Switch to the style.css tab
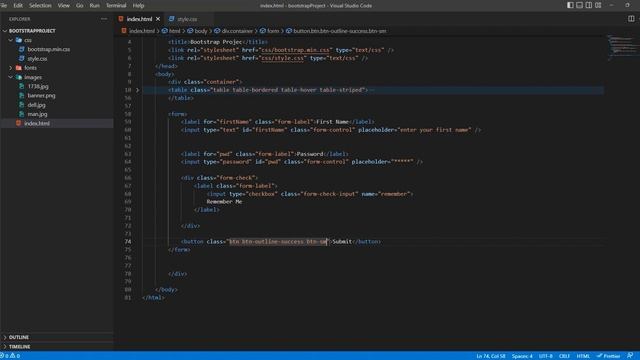The image size is (640, 360). (187, 19)
